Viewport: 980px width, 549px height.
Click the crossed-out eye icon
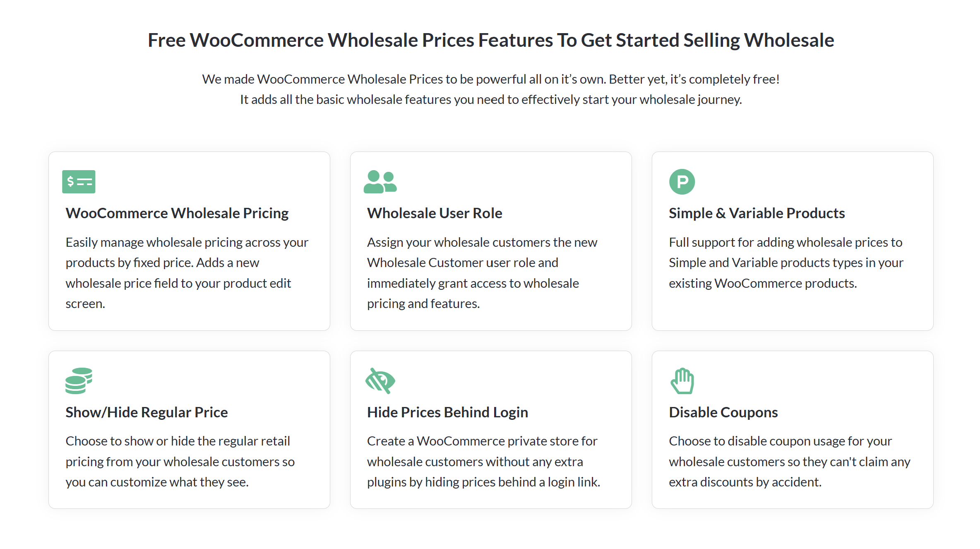tap(380, 381)
